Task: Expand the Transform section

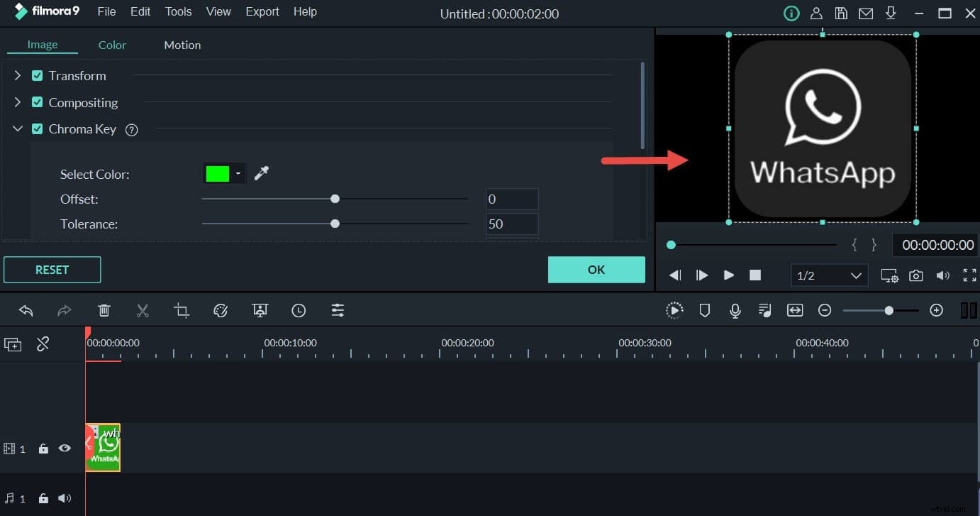Action: tap(18, 75)
